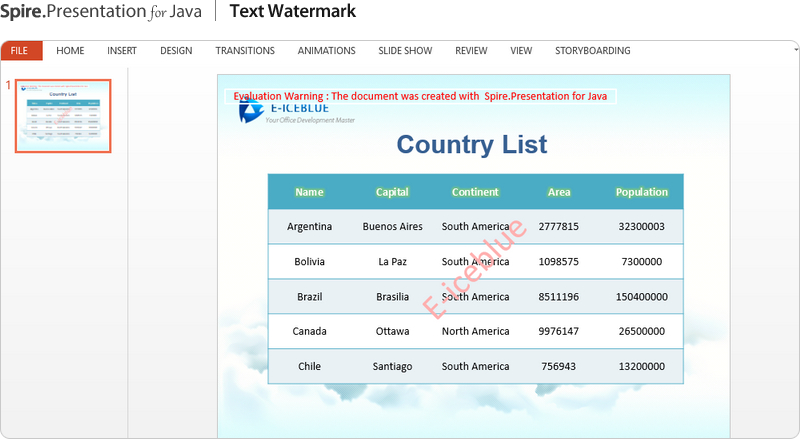Select the Country List title
Image resolution: width=800 pixels, height=440 pixels.
472,144
